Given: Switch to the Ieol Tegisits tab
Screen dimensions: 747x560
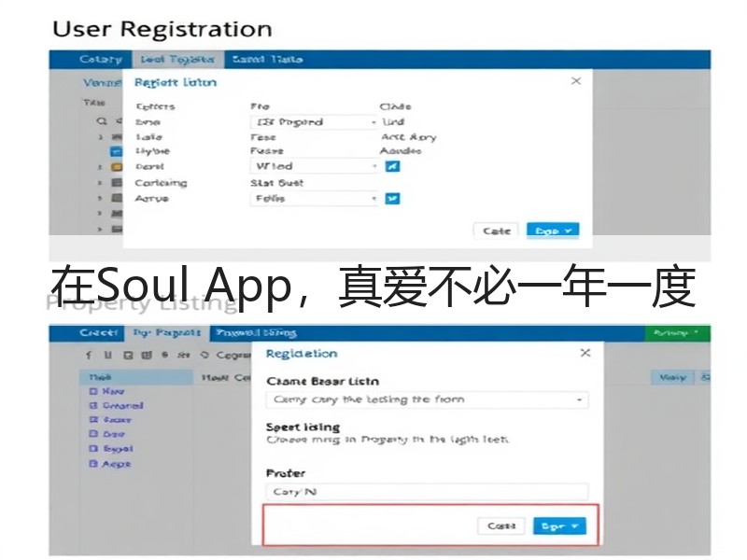Looking at the screenshot, I should coord(178,60).
